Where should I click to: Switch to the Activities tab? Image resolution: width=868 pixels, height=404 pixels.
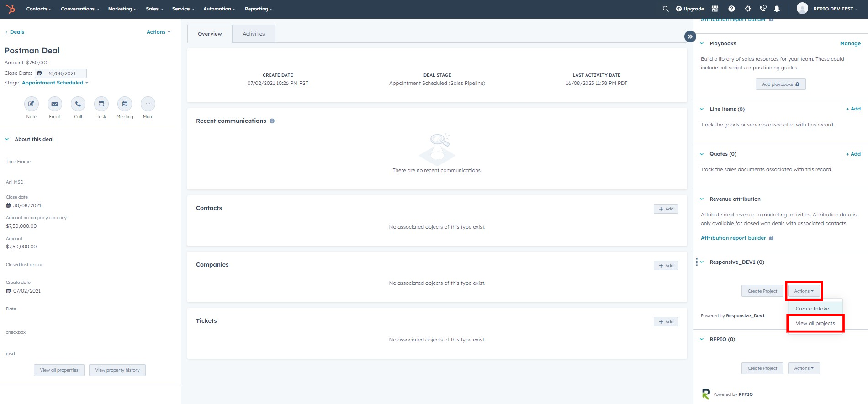click(x=254, y=34)
